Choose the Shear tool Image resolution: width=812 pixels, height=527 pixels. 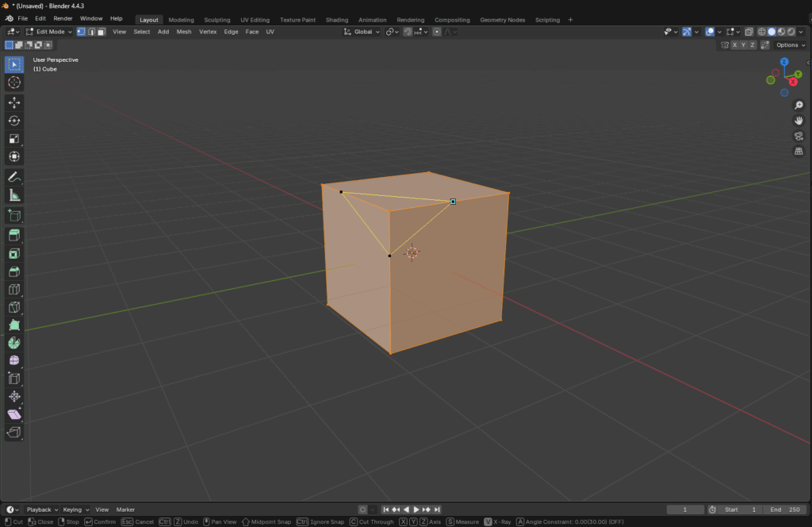click(x=14, y=414)
